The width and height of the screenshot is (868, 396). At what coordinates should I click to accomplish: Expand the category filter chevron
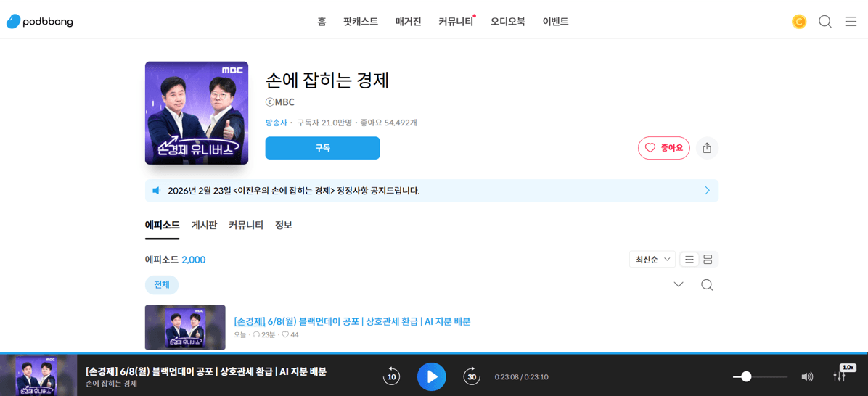pyautogui.click(x=679, y=285)
